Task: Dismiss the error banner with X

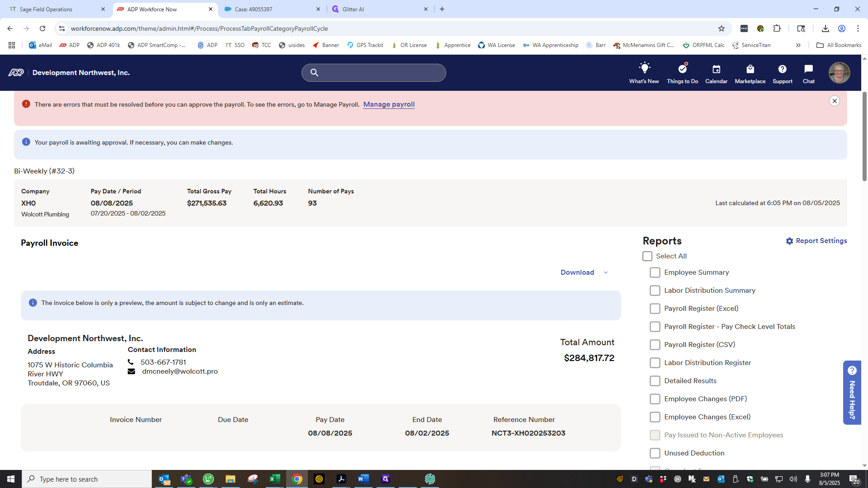Action: tap(835, 101)
